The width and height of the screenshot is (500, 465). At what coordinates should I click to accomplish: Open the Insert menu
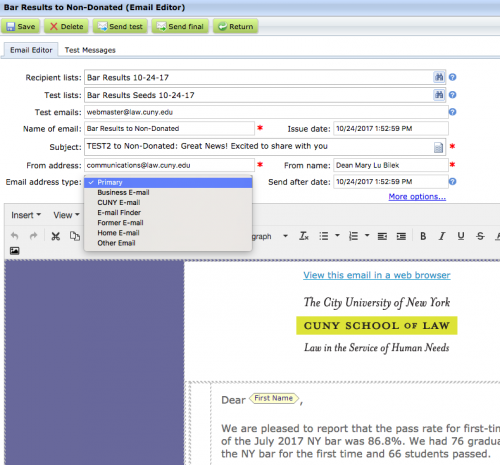click(26, 215)
